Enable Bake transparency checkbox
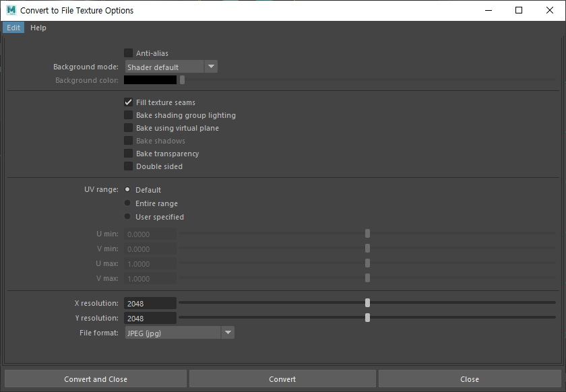This screenshot has width=566, height=392. [128, 154]
